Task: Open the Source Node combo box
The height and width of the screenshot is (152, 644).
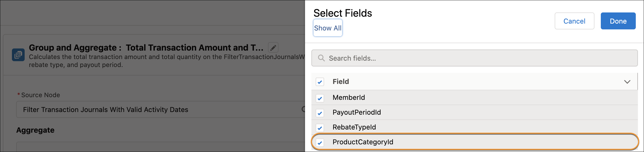Action: tap(161, 109)
